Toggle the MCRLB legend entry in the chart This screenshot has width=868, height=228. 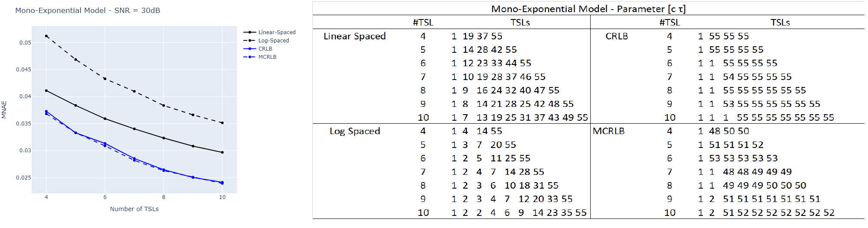tap(267, 57)
